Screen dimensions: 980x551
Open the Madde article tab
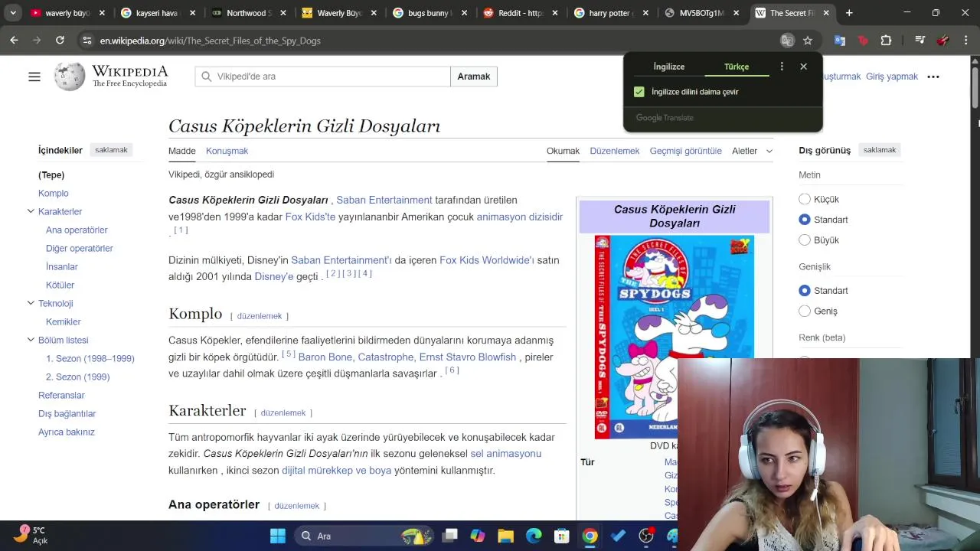point(182,151)
